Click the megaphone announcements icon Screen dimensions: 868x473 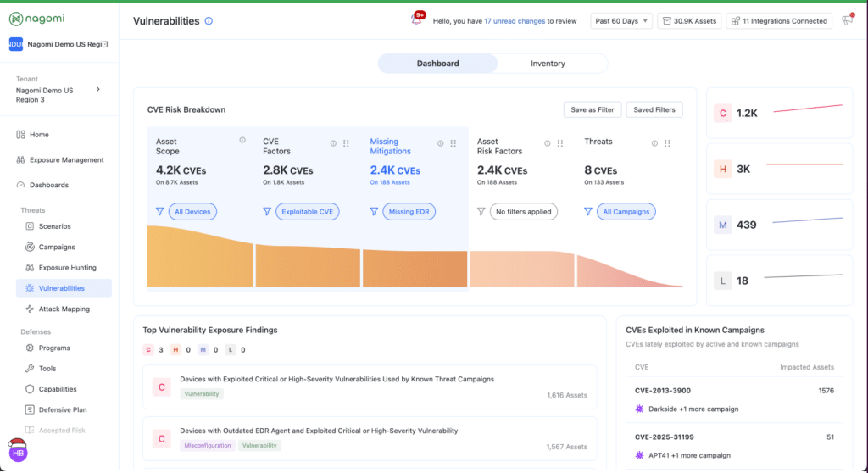[846, 21]
